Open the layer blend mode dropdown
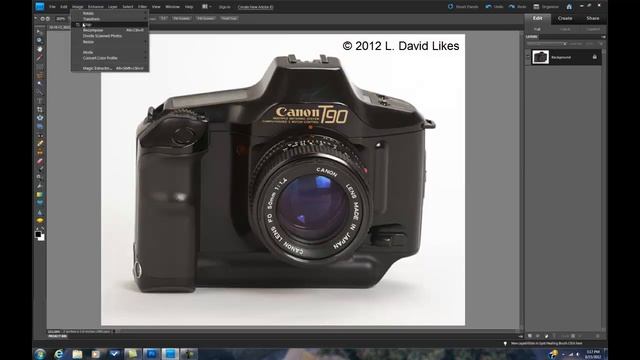Viewport: 640px width, 360px height. click(547, 44)
